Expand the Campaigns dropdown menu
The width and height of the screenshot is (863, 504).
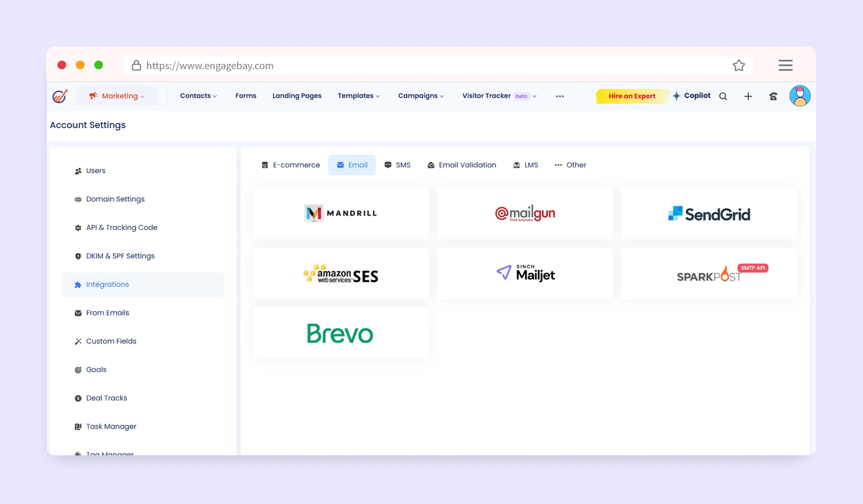[x=421, y=96]
